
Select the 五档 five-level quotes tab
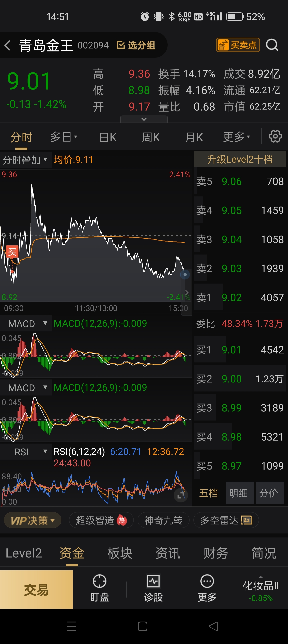(209, 493)
